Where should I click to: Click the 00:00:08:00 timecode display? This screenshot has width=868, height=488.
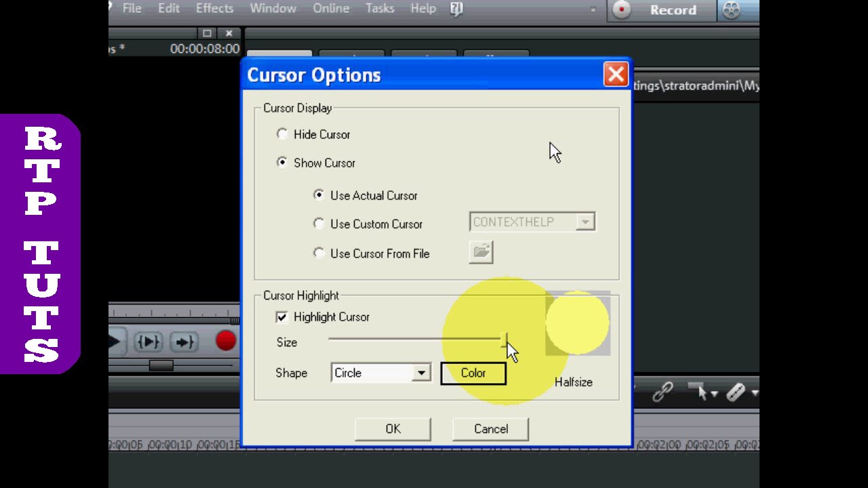click(x=205, y=49)
